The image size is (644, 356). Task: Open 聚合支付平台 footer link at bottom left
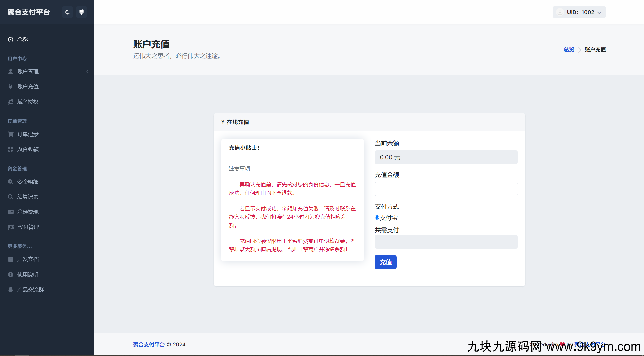(149, 345)
